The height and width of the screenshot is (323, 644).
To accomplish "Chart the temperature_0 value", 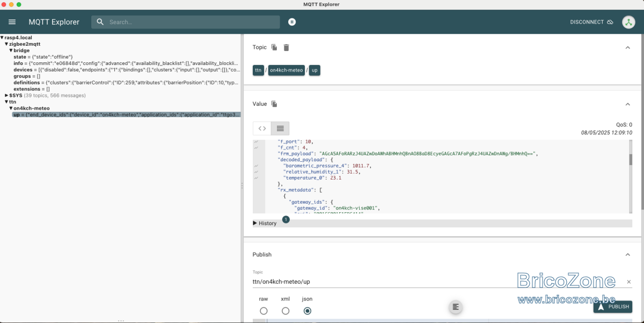I will (257, 178).
